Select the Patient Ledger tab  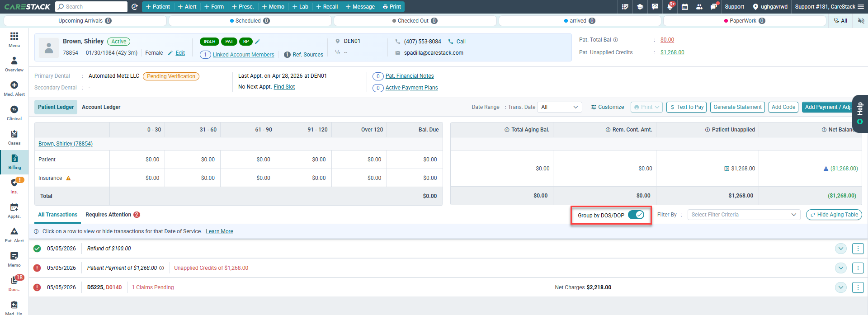[x=56, y=107]
